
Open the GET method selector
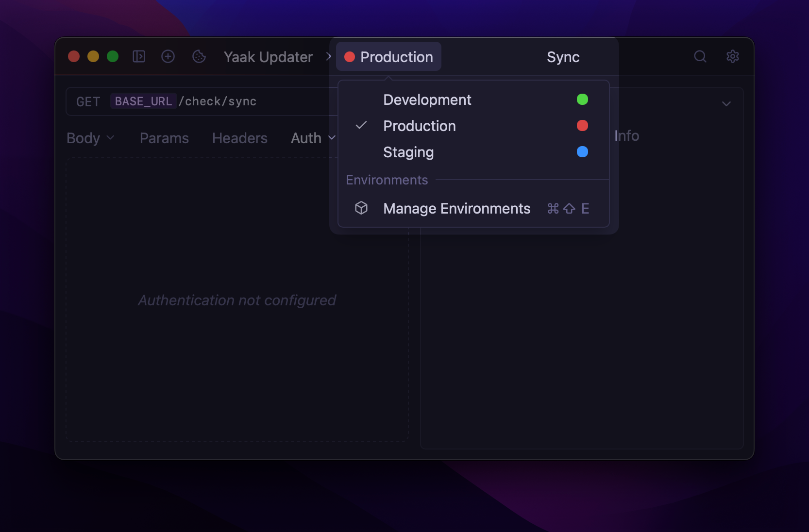(x=88, y=101)
